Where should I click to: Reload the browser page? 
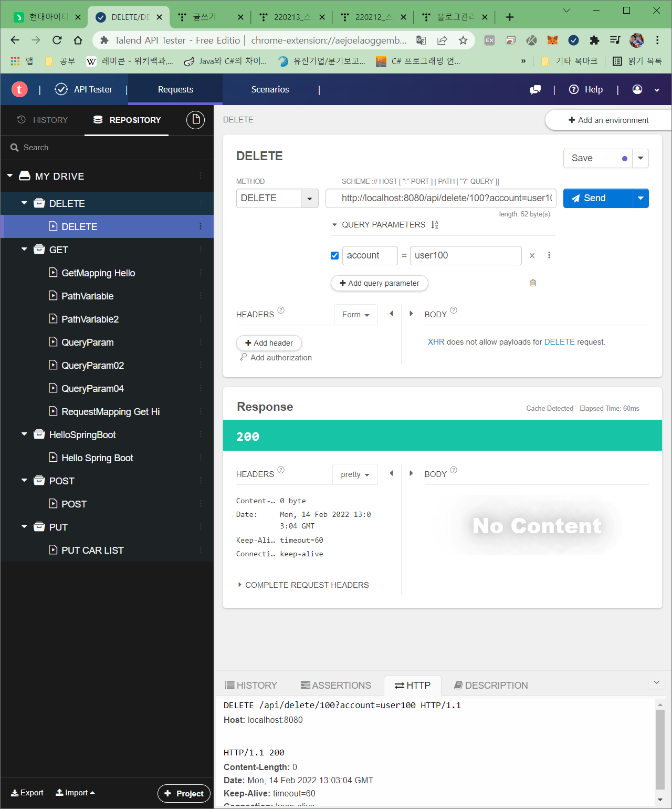click(x=57, y=40)
